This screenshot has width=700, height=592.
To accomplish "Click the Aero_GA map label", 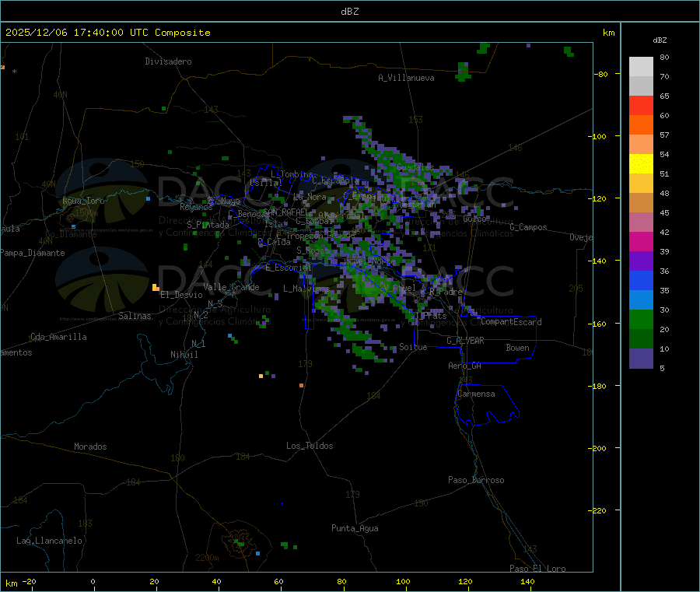I will [465, 366].
